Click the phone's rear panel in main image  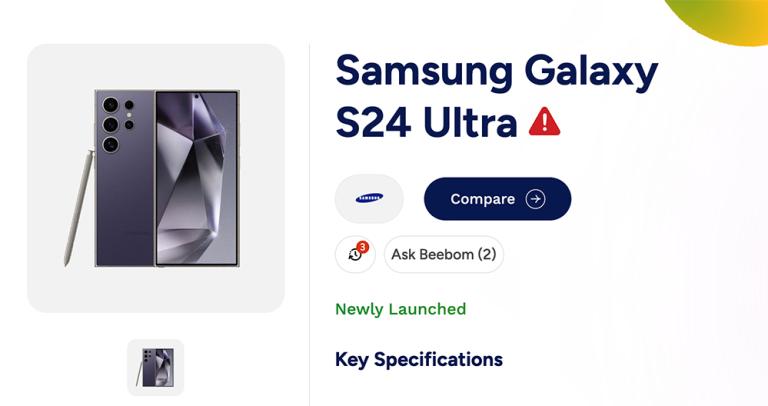(x=125, y=210)
